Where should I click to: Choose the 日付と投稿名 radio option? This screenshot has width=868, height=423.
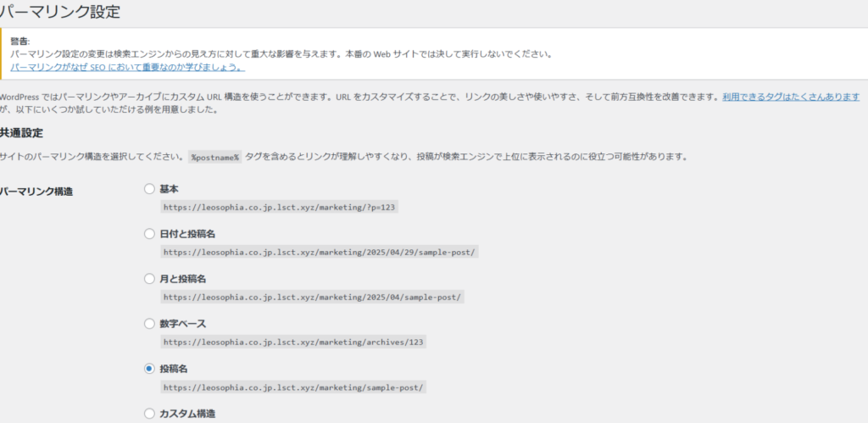(x=149, y=234)
